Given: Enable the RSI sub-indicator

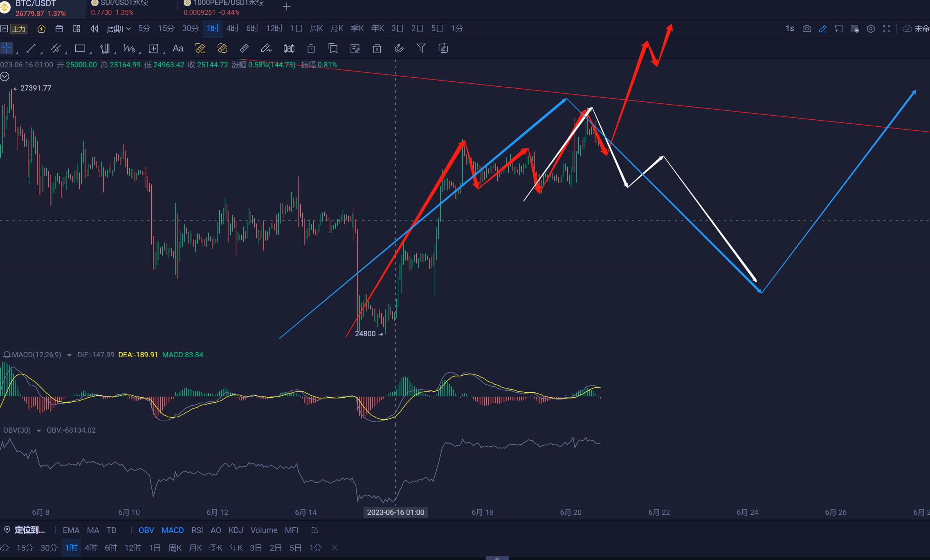Looking at the screenshot, I should click(197, 530).
